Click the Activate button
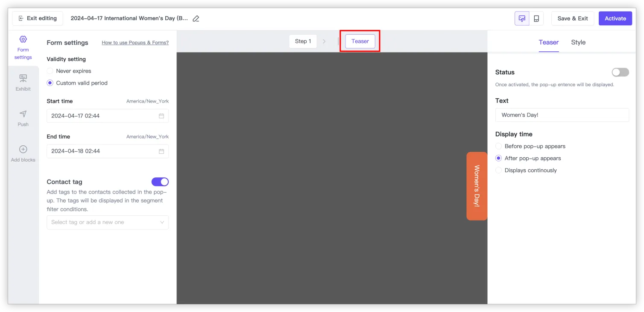 (615, 18)
